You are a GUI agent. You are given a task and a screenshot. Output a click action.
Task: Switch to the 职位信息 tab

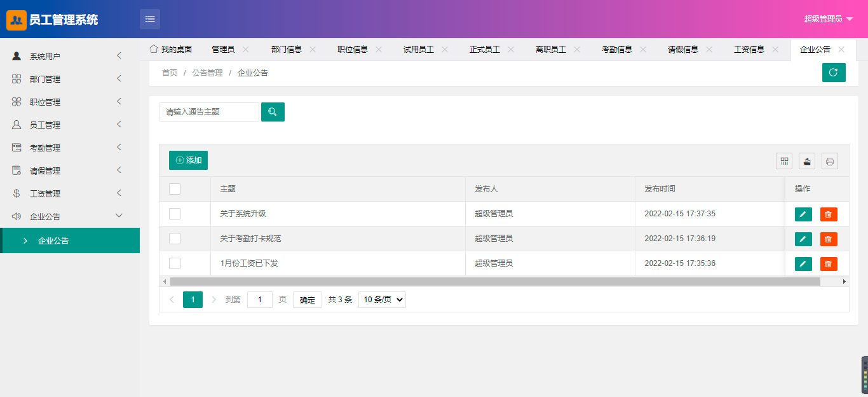click(x=353, y=49)
